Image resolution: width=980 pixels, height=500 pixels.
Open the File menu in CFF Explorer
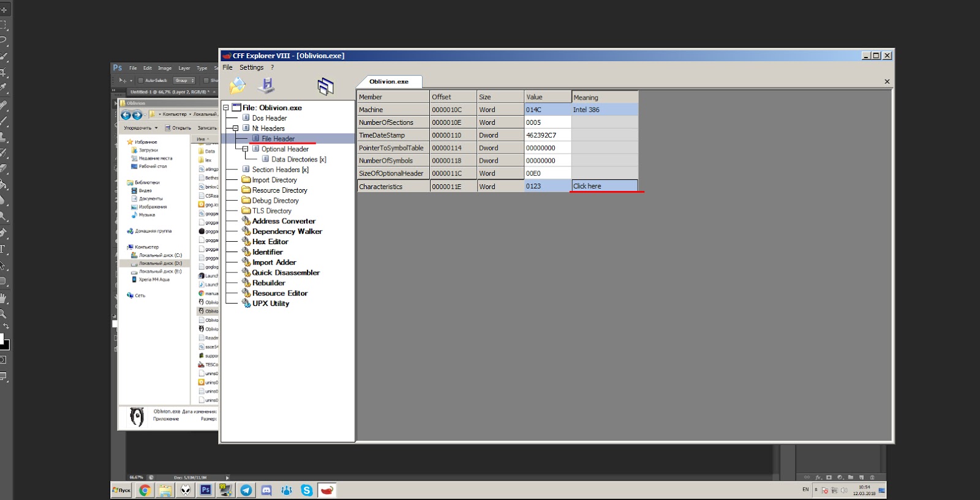click(x=228, y=67)
